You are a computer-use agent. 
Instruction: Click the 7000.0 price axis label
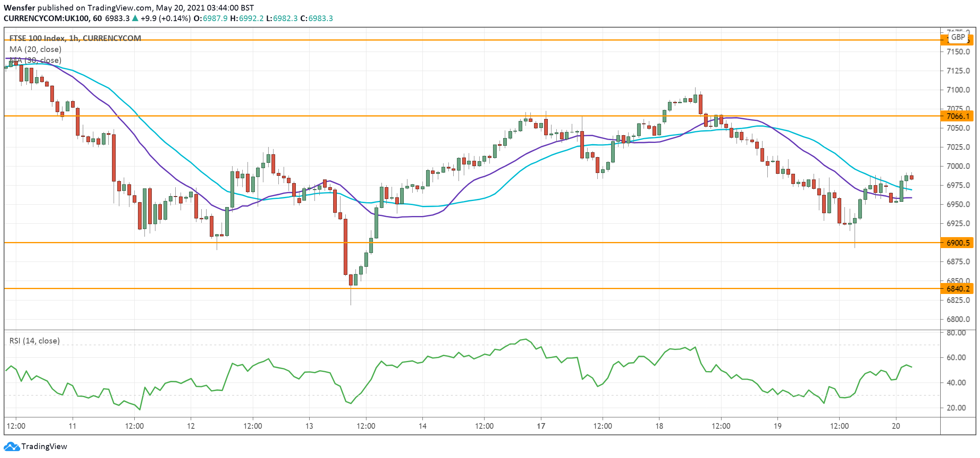coord(958,166)
